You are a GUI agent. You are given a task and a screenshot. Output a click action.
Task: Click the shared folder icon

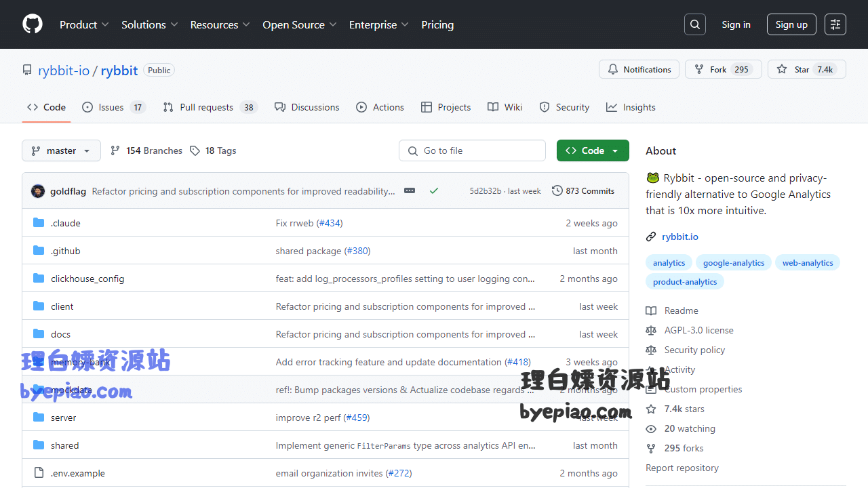pyautogui.click(x=39, y=445)
